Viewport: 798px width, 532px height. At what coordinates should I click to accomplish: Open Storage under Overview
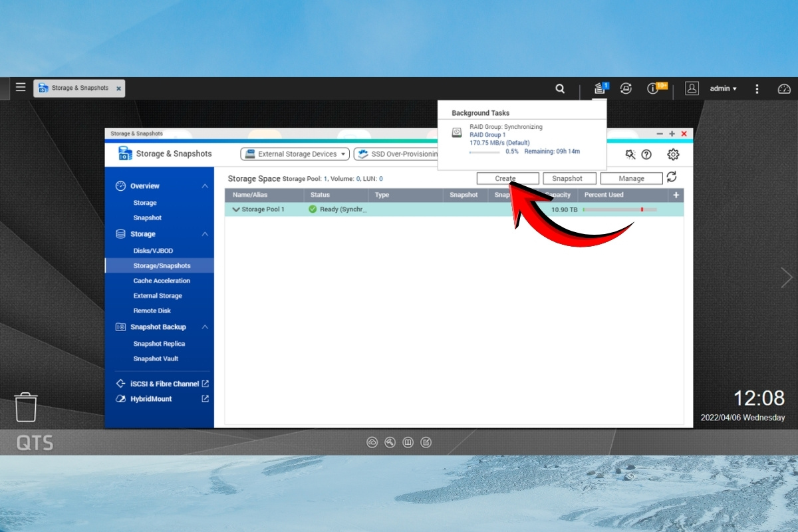point(145,203)
